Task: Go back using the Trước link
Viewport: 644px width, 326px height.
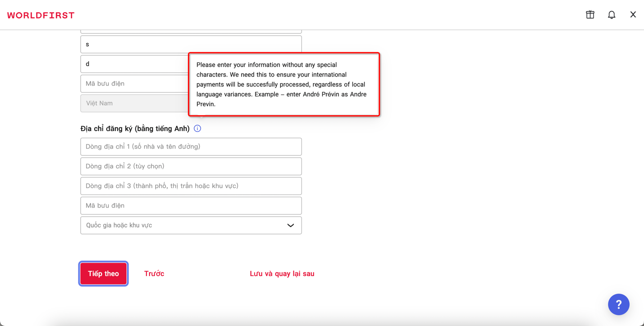Action: click(x=154, y=274)
